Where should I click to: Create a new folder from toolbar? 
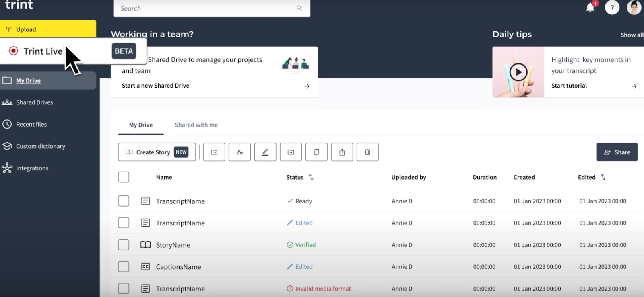coord(214,152)
